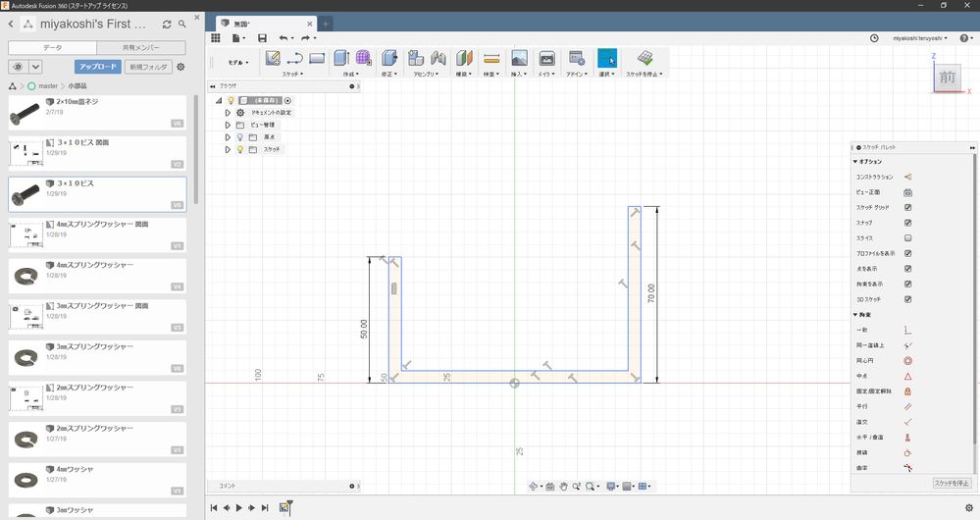Viewport: 980px width, 520px height.
Task: Open the Sketch menu dropdown
Action: 292,75
